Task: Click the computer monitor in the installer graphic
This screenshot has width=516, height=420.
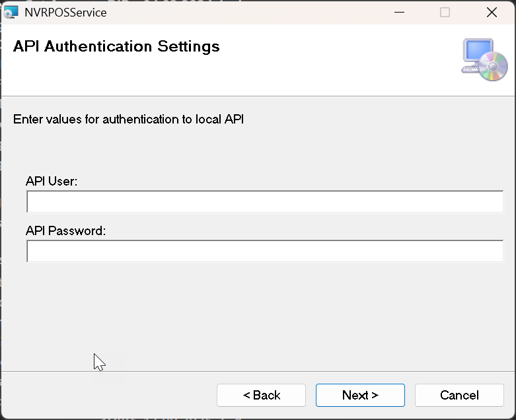Action: coord(477,53)
